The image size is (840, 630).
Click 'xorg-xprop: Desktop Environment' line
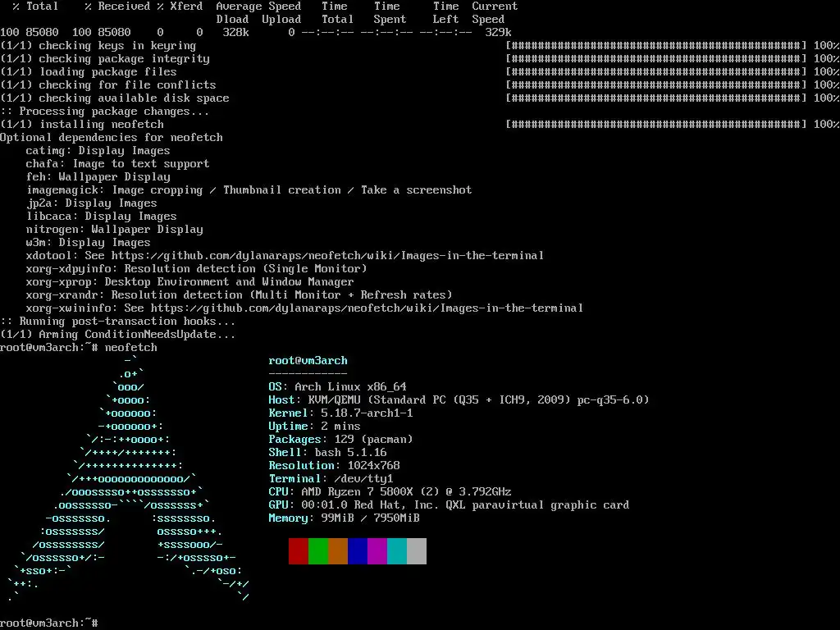tap(189, 282)
